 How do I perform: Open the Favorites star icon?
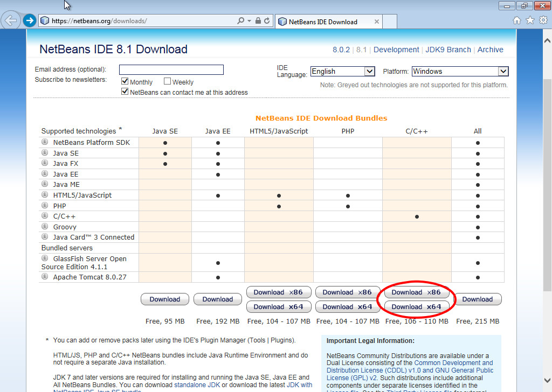(530, 20)
